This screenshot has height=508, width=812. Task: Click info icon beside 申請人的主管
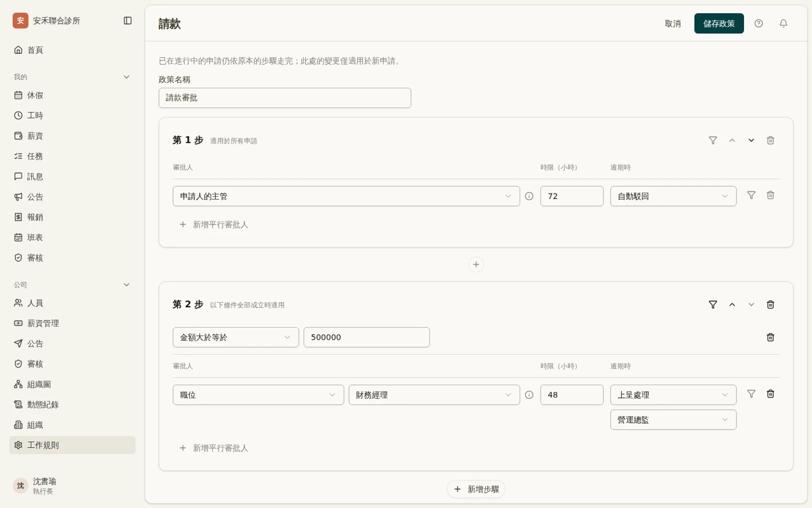529,196
